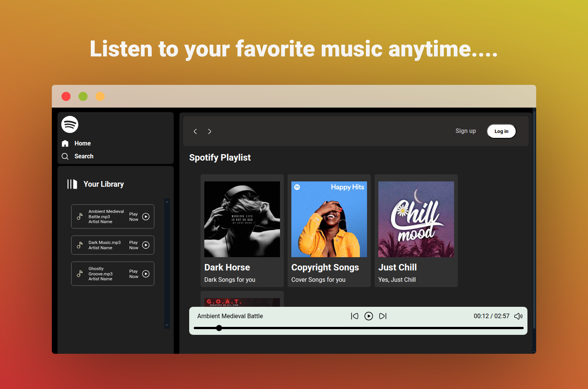Click the song progress slider handle
588x389 pixels.
[219, 328]
